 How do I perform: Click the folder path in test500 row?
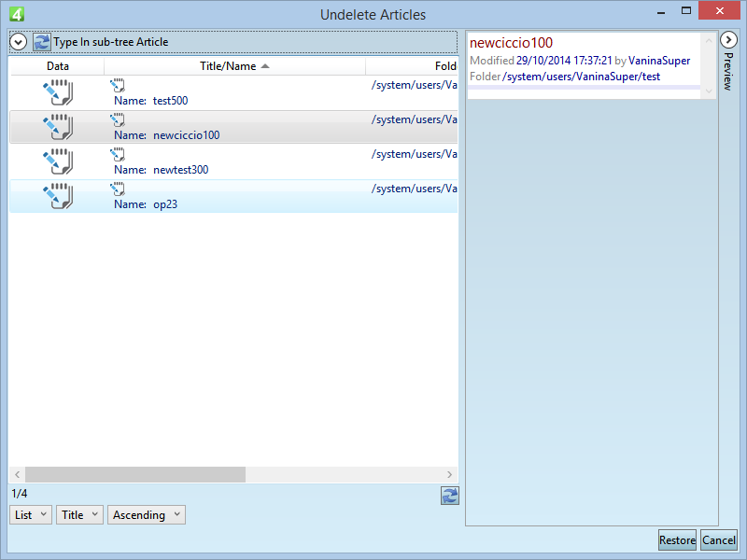[414, 85]
